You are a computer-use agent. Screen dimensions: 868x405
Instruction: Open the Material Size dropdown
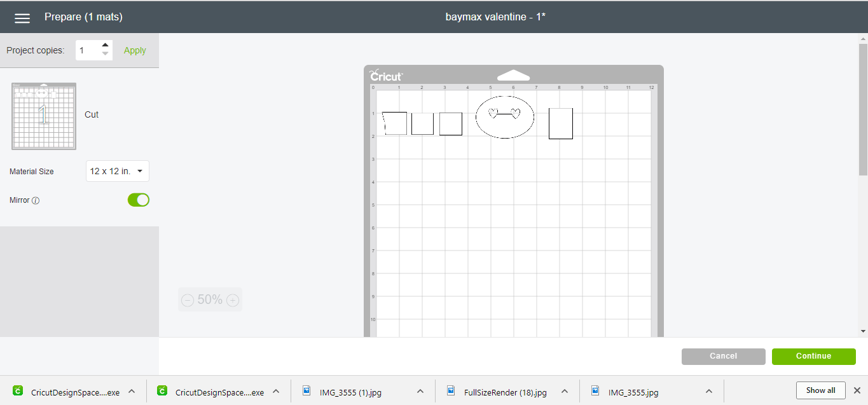[x=118, y=171]
